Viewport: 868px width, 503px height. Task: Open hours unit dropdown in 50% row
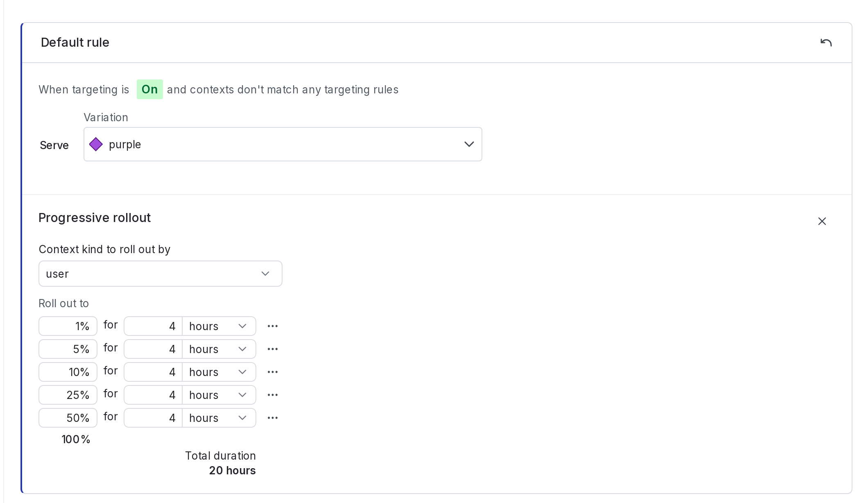[219, 418]
